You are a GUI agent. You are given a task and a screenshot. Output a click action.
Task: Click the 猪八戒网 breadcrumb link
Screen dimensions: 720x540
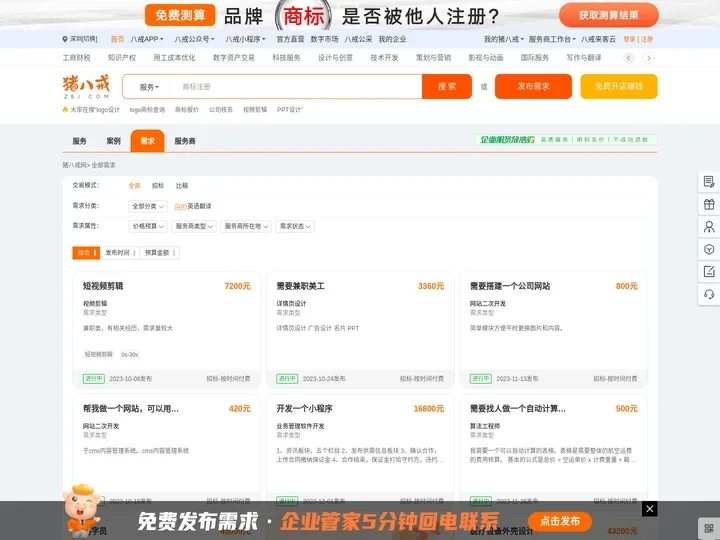pos(74,165)
